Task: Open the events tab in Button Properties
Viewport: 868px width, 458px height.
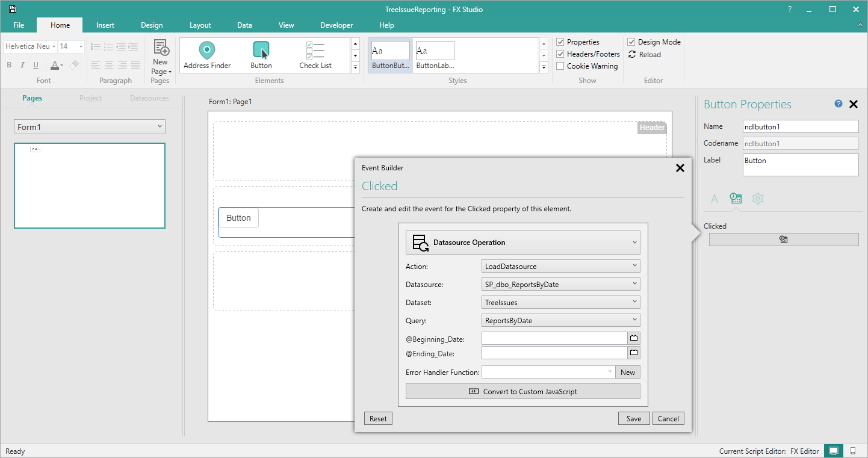Action: [736, 199]
